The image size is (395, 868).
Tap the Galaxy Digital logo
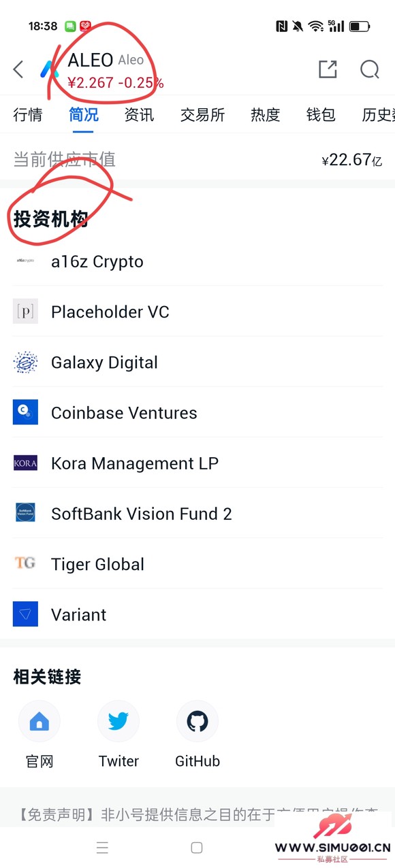(x=25, y=363)
